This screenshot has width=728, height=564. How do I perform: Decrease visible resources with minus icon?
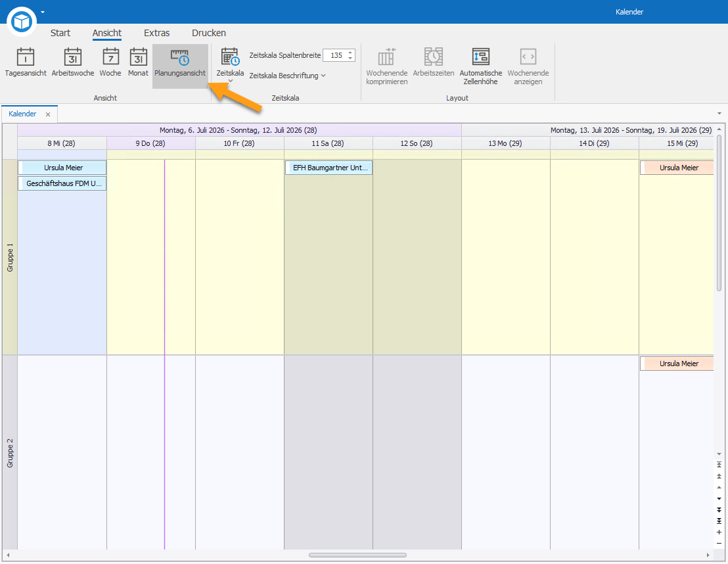coord(719,543)
